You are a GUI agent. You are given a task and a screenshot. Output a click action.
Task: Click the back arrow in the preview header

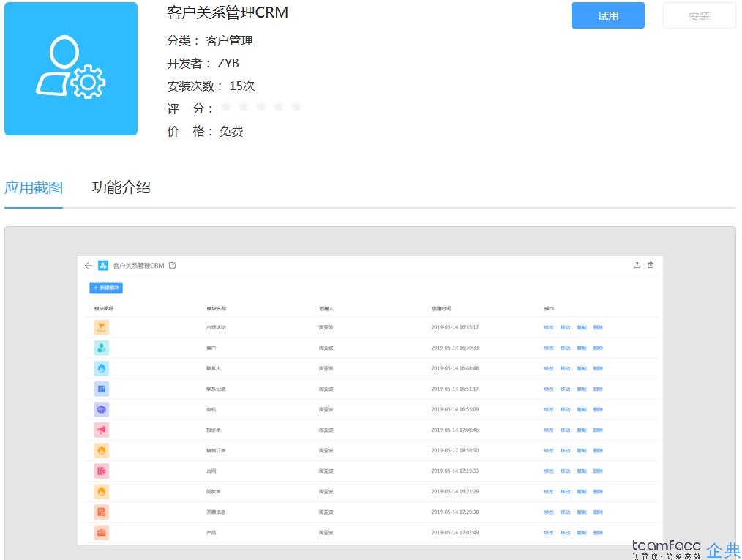point(88,266)
